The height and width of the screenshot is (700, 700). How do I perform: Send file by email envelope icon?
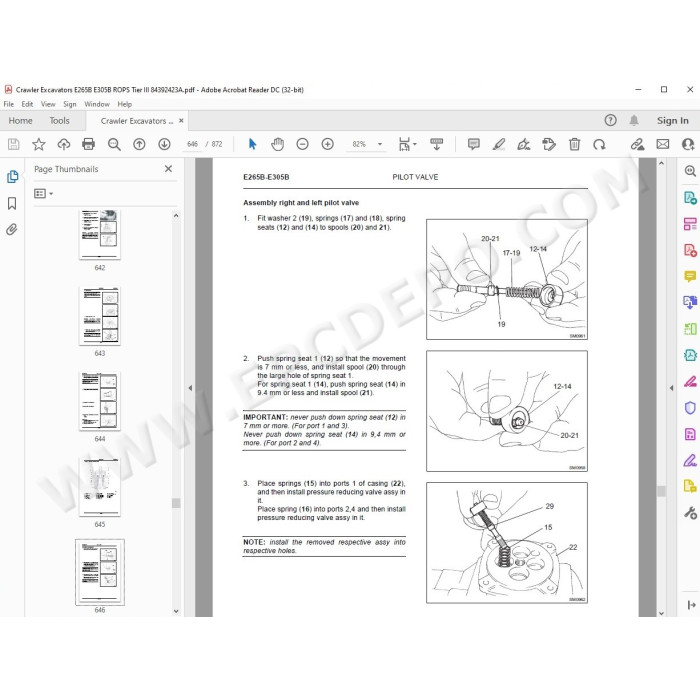pyautogui.click(x=663, y=144)
